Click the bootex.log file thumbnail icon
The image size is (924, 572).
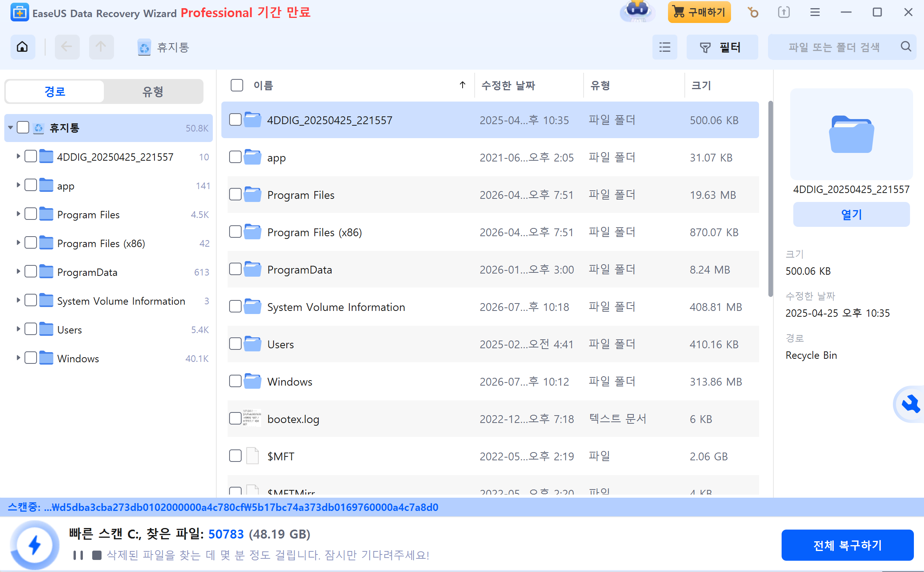point(252,418)
